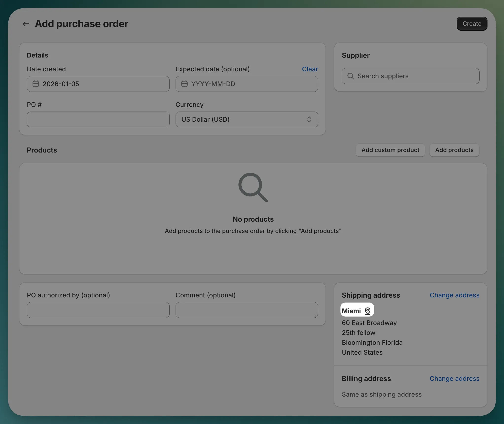Click the PO authorized by field
This screenshot has height=424, width=504.
[98, 310]
